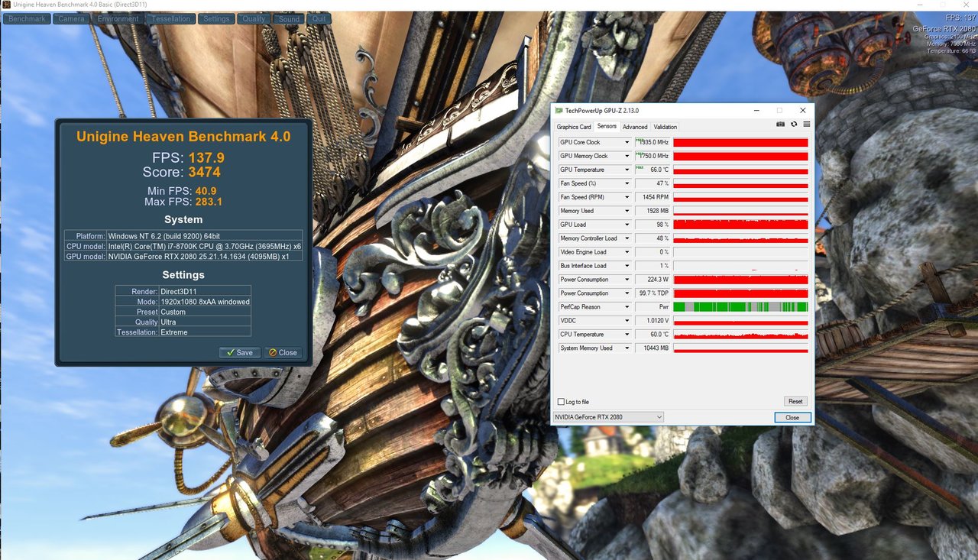
Task: Expand the GPU Memory Clock sensor dropdown
Action: [x=627, y=156]
